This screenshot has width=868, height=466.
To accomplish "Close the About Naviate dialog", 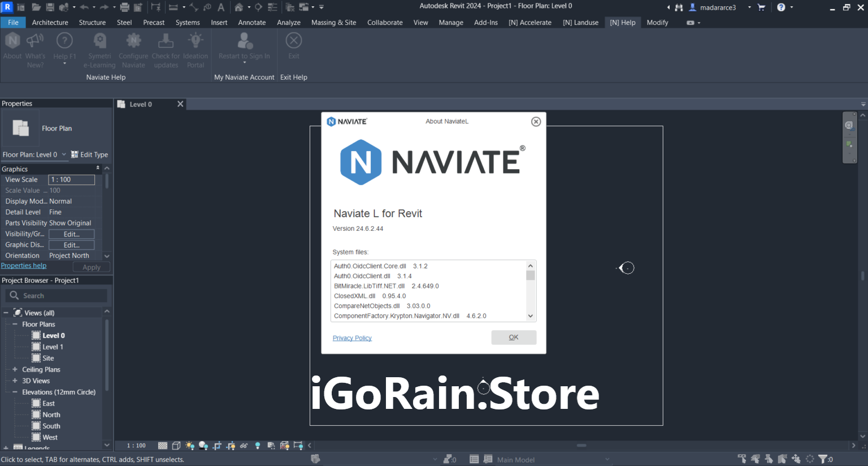I will (536, 122).
